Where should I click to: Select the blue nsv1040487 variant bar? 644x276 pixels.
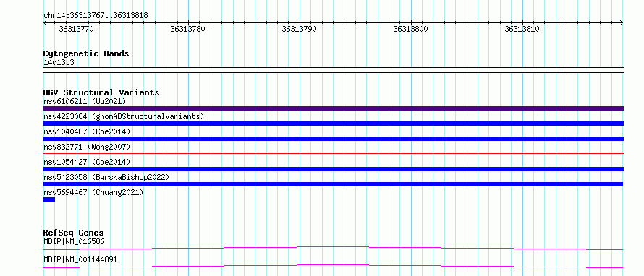click(333, 139)
